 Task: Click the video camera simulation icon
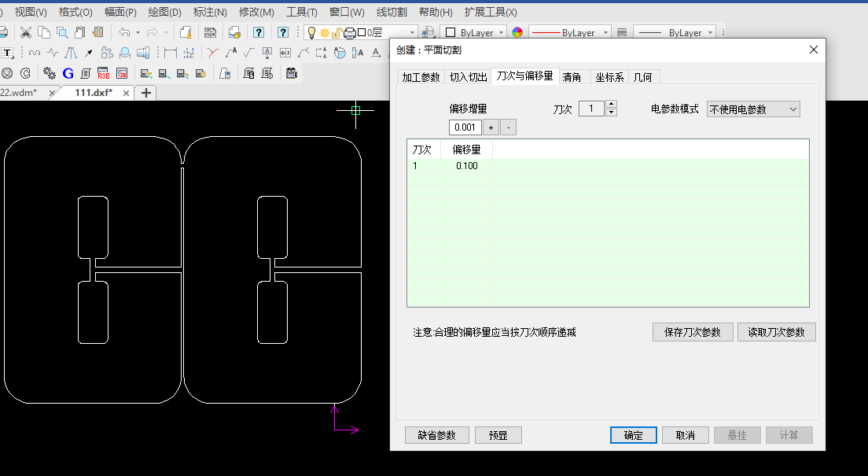292,73
